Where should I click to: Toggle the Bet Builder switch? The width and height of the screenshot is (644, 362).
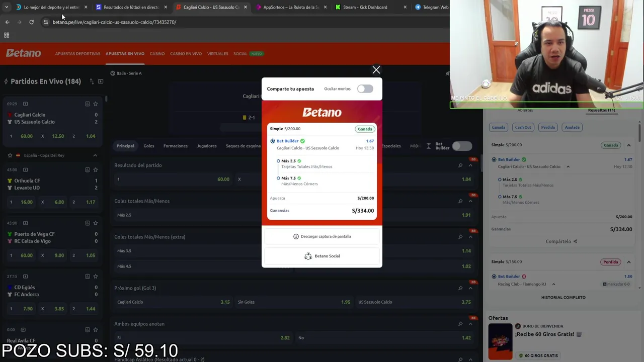point(461,146)
